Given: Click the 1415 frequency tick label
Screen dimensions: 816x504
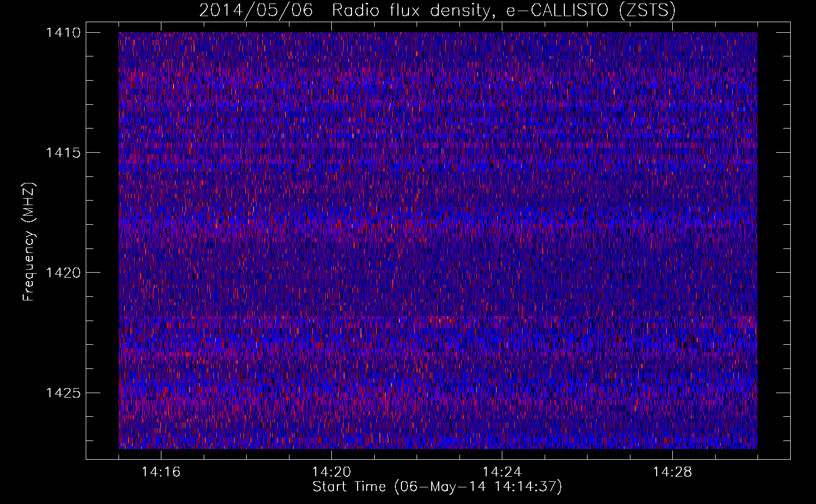Looking at the screenshot, I should 63,153.
